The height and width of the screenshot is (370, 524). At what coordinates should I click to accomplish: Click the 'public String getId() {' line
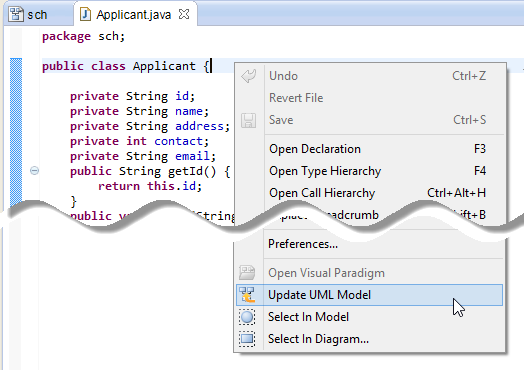[x=150, y=171]
